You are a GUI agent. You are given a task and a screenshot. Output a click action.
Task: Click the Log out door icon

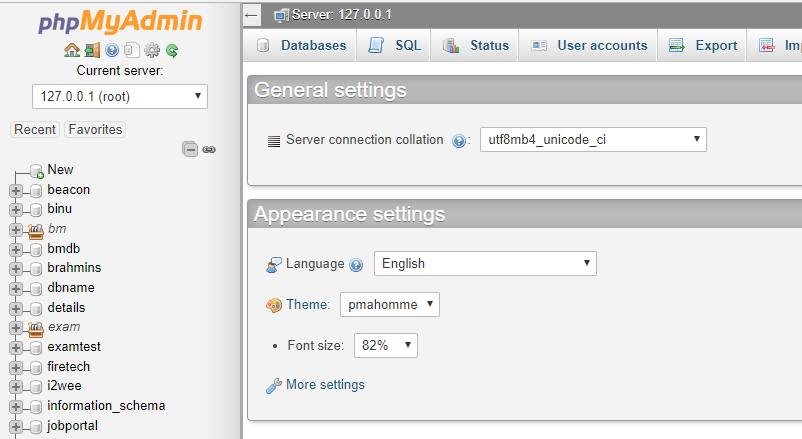[92, 50]
